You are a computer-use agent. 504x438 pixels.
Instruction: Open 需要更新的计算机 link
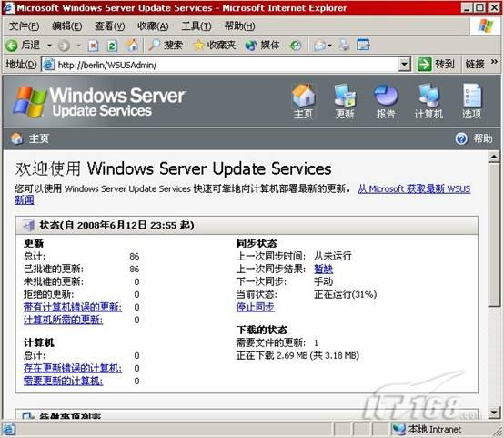63,381
